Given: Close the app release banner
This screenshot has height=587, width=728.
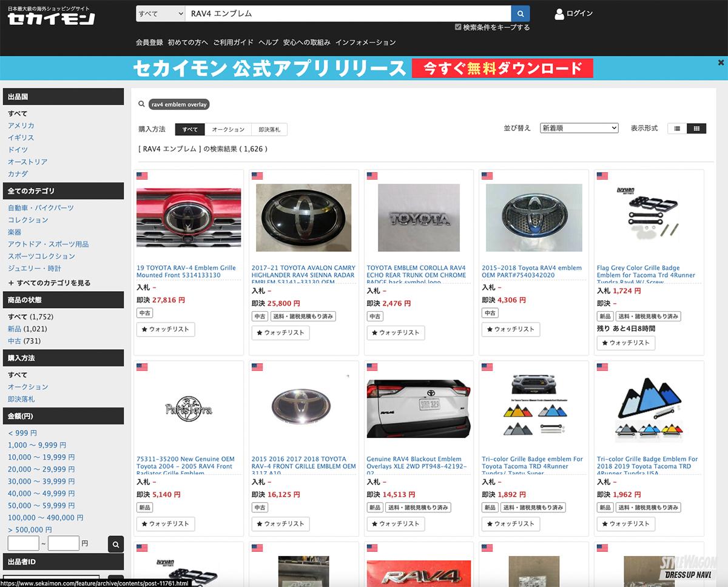Looking at the screenshot, I should (x=721, y=62).
